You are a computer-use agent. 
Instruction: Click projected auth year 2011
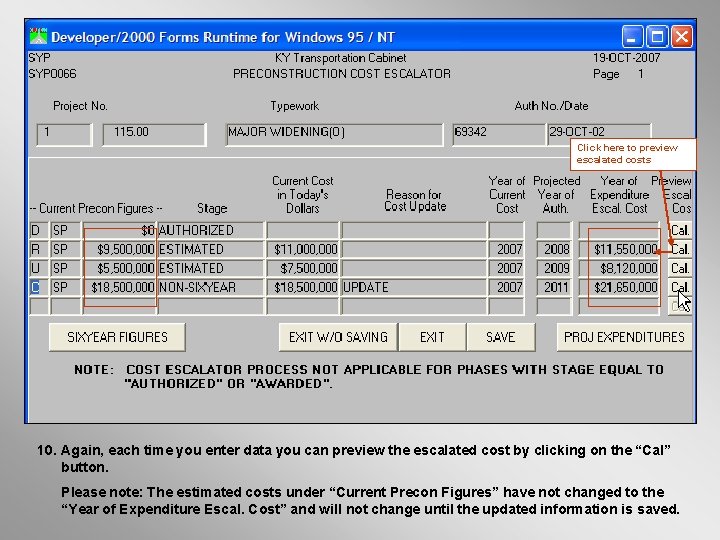(554, 287)
